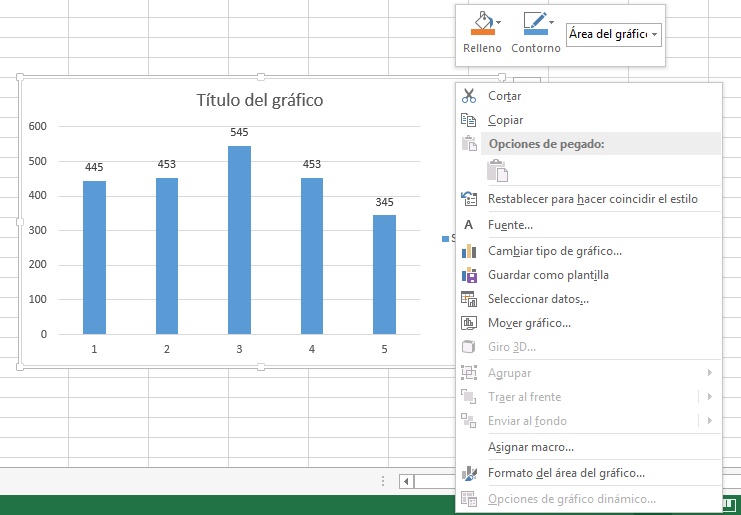741x515 pixels.
Task: Open the Contorno dropdown arrow
Action: click(x=552, y=21)
